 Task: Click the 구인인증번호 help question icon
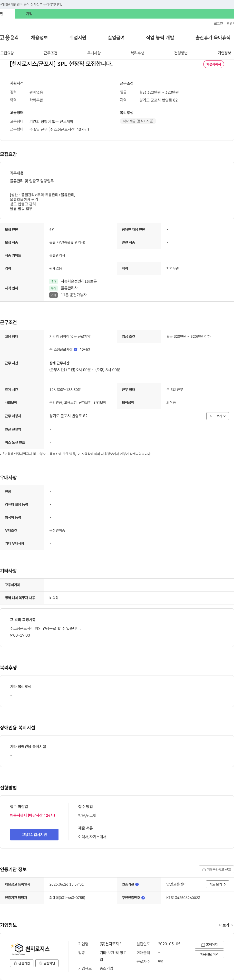pos(143,898)
